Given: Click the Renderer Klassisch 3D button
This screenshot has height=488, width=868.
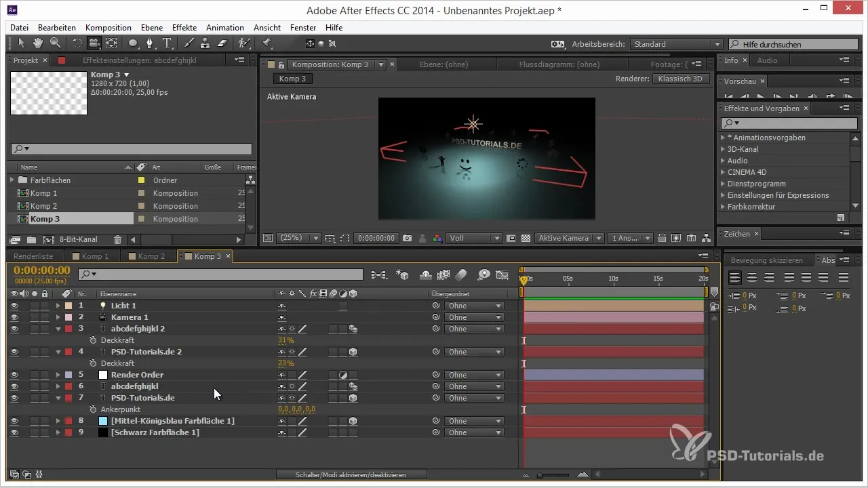Looking at the screenshot, I should click(x=681, y=79).
